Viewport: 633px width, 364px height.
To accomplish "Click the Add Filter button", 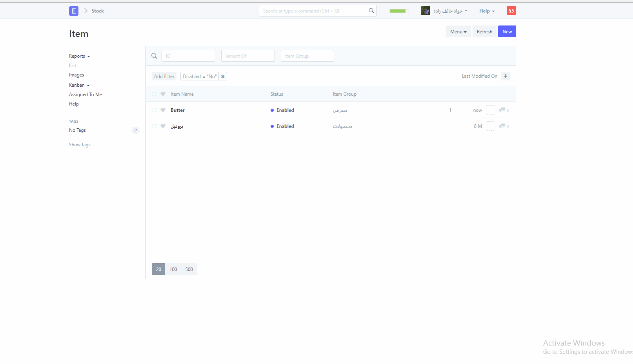I will point(164,76).
